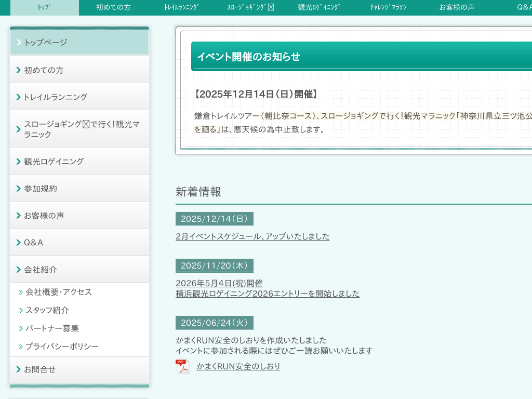
Task: Open the かまくRUN安全のしおり PDF link
Action: click(x=238, y=366)
